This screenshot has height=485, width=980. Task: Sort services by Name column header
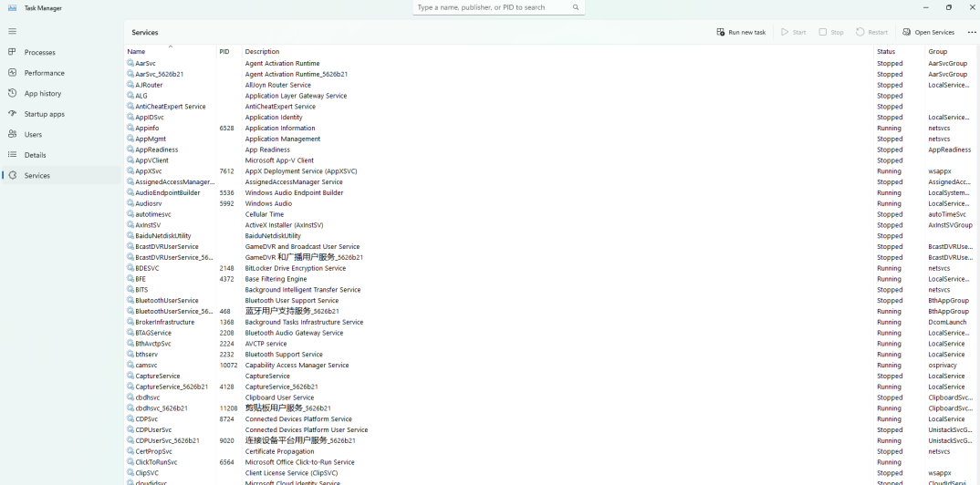click(137, 52)
